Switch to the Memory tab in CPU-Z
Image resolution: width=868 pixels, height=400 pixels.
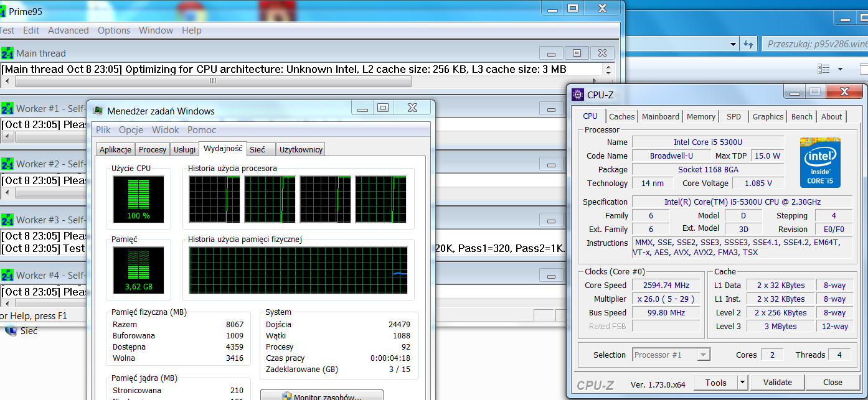coord(701,116)
